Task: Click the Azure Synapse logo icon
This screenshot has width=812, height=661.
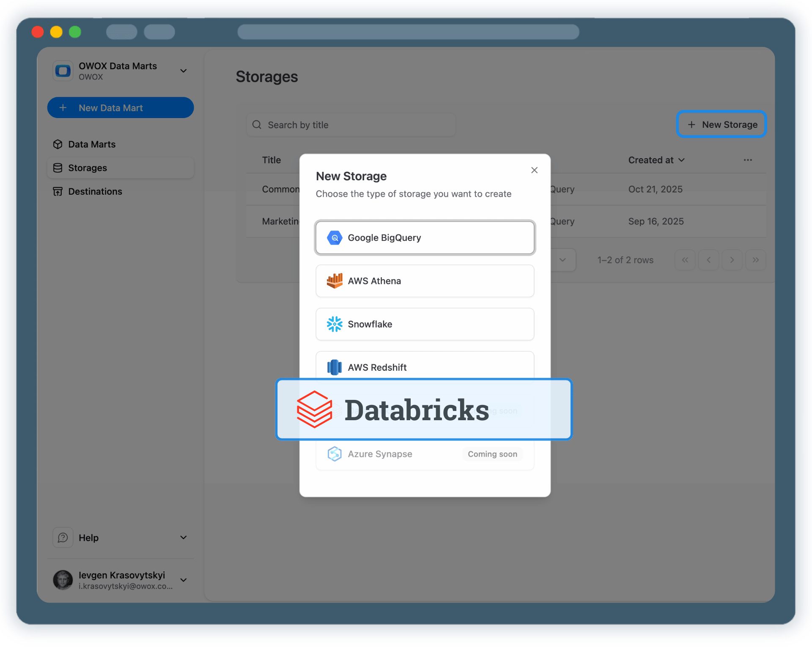Action: pos(335,454)
